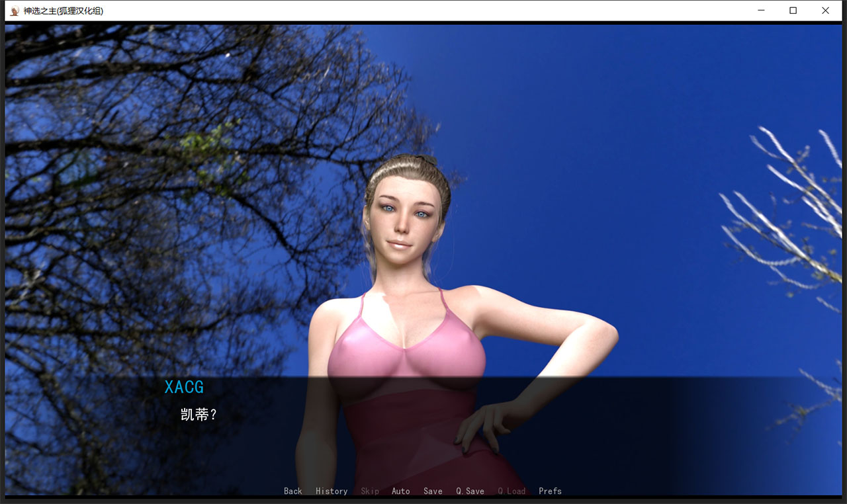Toggle Skip mode in quick menu

370,491
